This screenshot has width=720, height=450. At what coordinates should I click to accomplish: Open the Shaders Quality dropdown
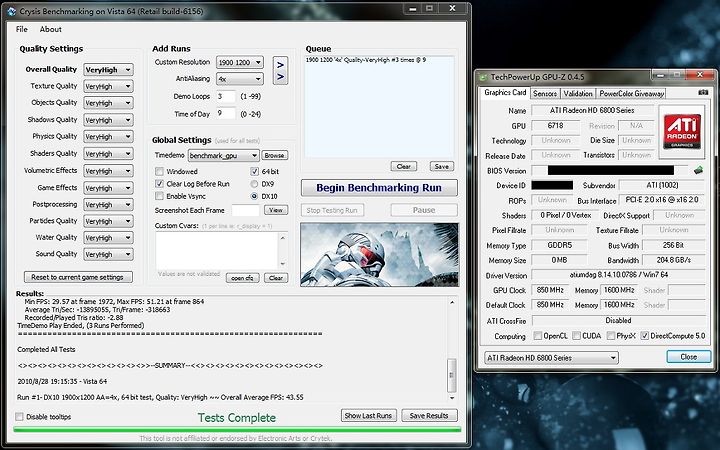108,153
